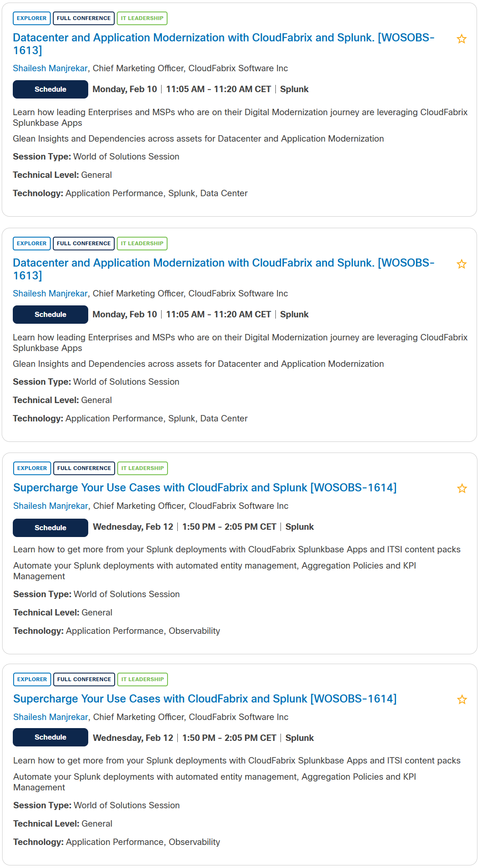Click 'Session Type: World of Solutions Session' in the second card
The image size is (480, 868).
pos(96,382)
